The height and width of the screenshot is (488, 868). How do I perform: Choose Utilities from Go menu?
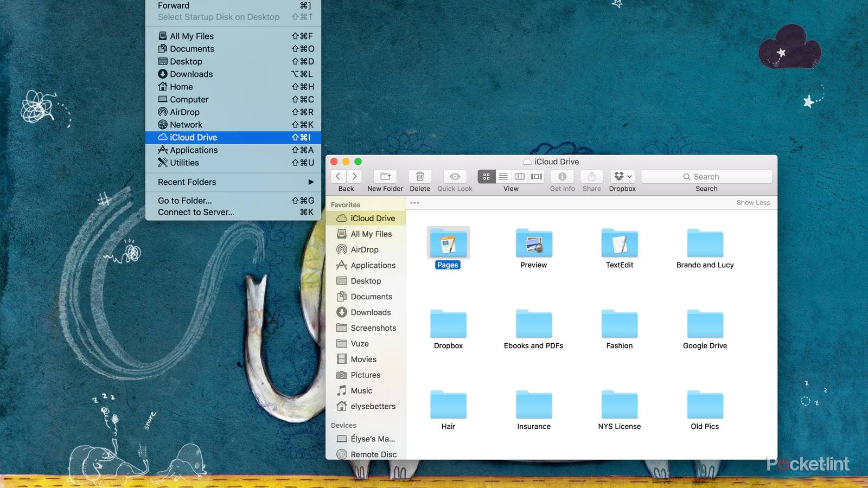(x=233, y=163)
